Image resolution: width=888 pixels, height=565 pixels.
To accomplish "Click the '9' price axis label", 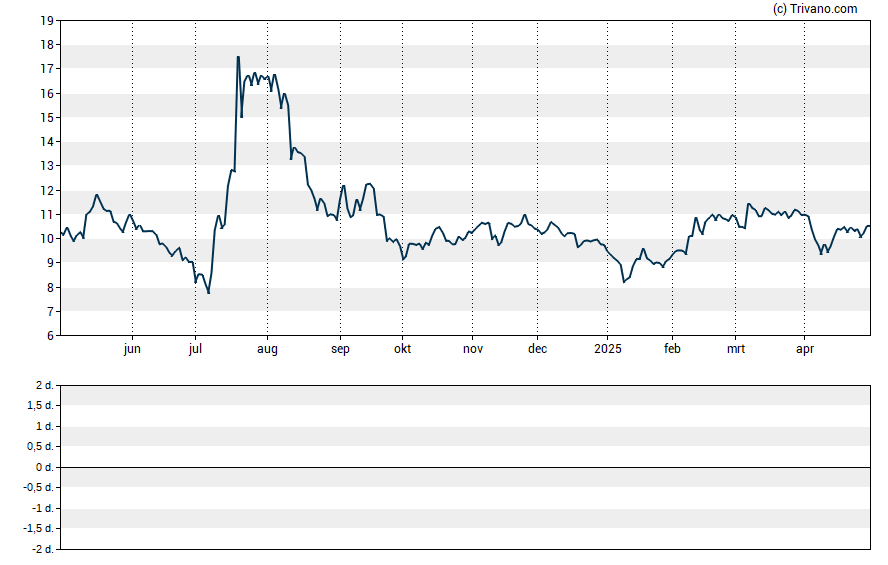I will coord(50,263).
